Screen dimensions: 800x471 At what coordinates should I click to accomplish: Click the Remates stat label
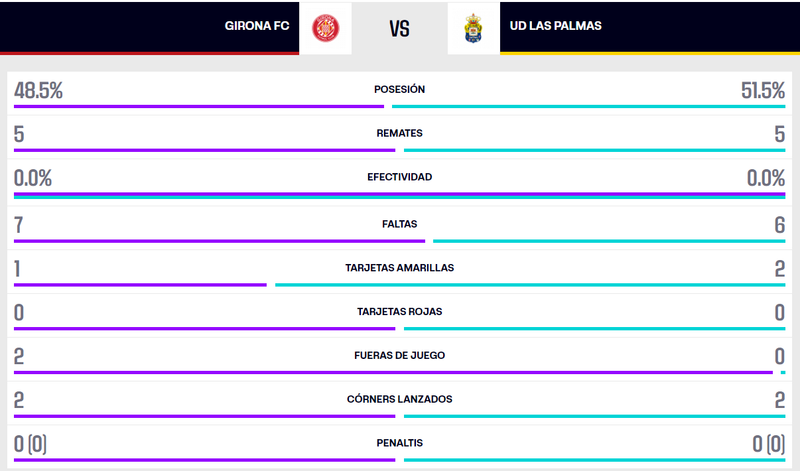400,133
